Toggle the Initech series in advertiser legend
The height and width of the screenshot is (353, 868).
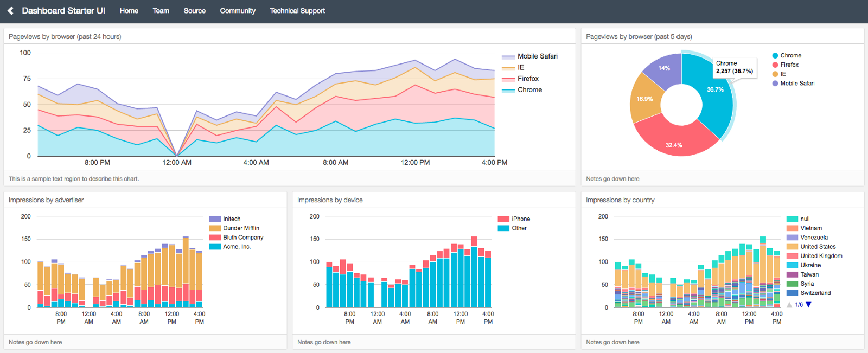232,219
